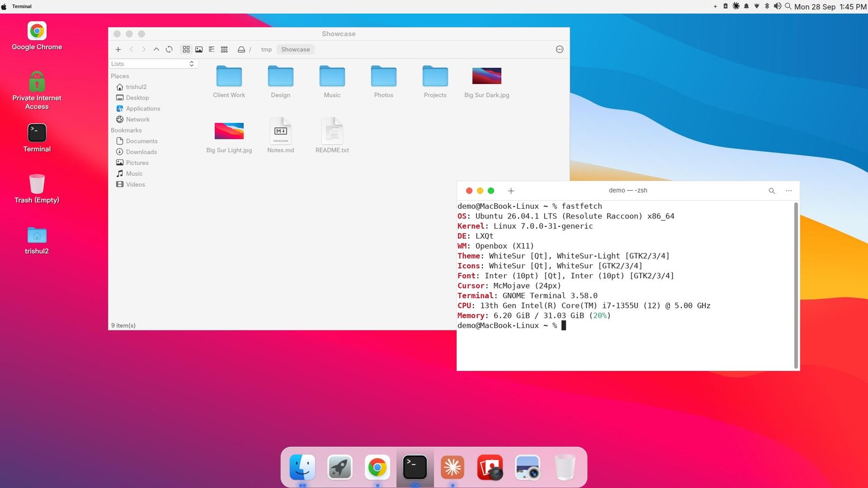Viewport: 868px width, 488px height.
Task: Switch file manager to icon view
Action: pyautogui.click(x=186, y=49)
